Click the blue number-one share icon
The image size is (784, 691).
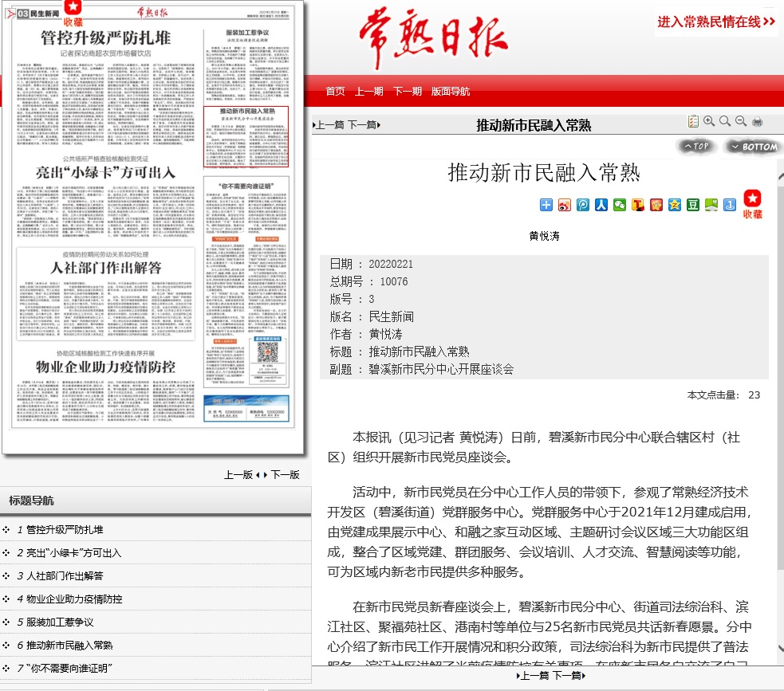click(x=730, y=205)
